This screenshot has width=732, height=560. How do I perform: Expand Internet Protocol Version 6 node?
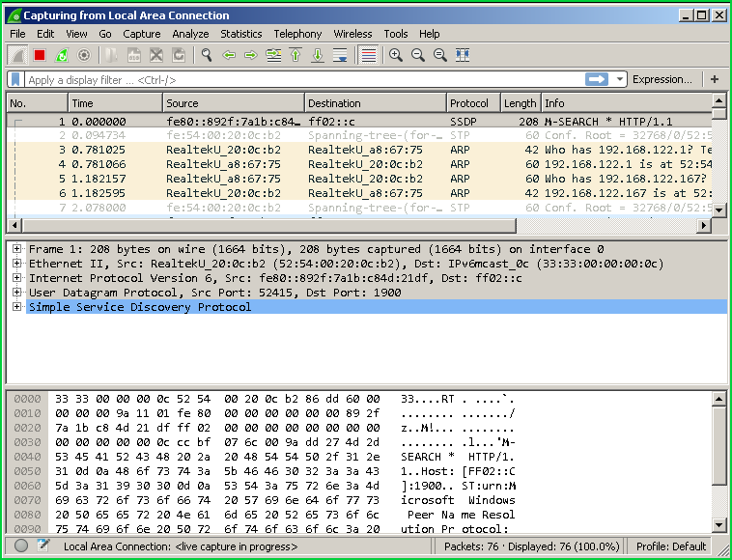pos(16,278)
